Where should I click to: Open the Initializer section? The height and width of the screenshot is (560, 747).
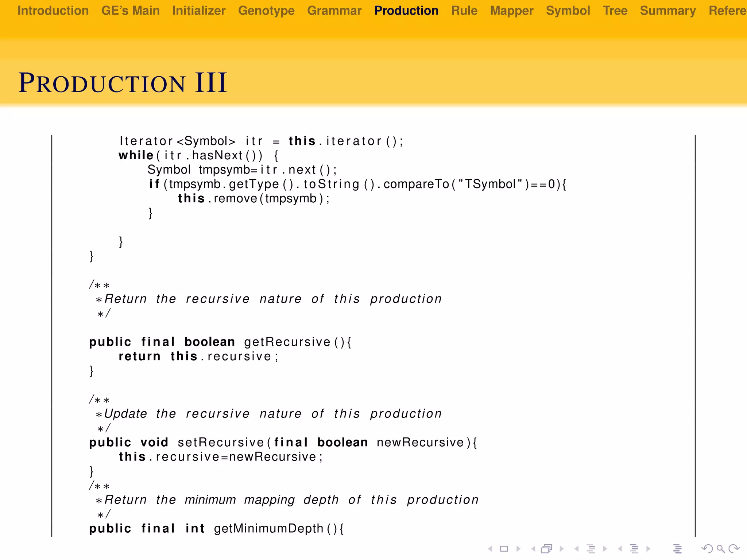[x=199, y=11]
